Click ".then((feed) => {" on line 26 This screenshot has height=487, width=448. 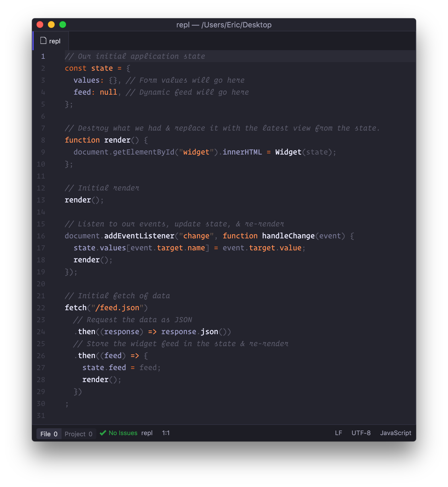tap(111, 356)
